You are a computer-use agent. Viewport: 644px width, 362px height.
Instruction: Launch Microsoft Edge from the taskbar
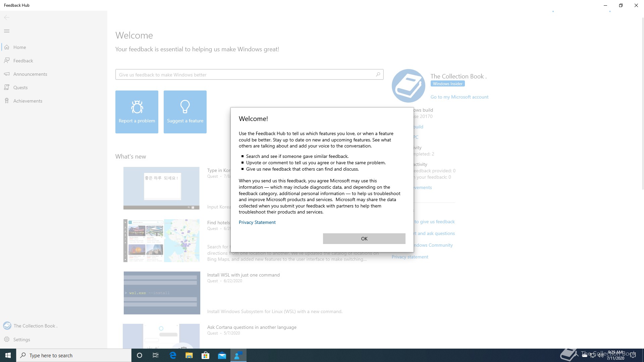pyautogui.click(x=173, y=355)
